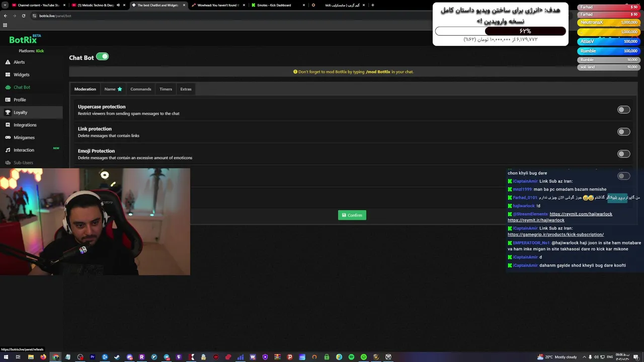Open the apps grid in bookmarks bar

pyautogui.click(x=5, y=25)
